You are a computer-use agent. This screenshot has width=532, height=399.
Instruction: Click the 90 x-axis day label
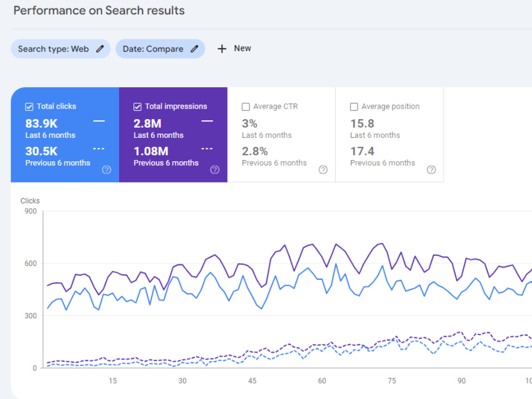point(461,381)
